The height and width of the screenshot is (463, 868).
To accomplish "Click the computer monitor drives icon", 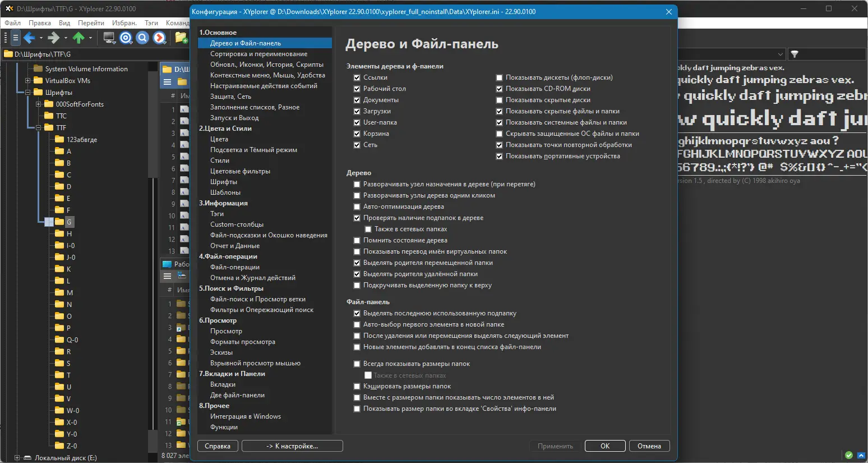I will click(x=109, y=38).
